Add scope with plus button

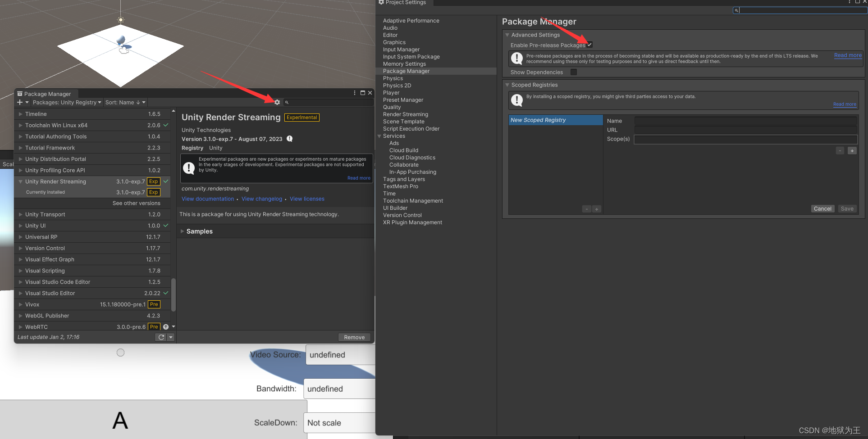852,151
